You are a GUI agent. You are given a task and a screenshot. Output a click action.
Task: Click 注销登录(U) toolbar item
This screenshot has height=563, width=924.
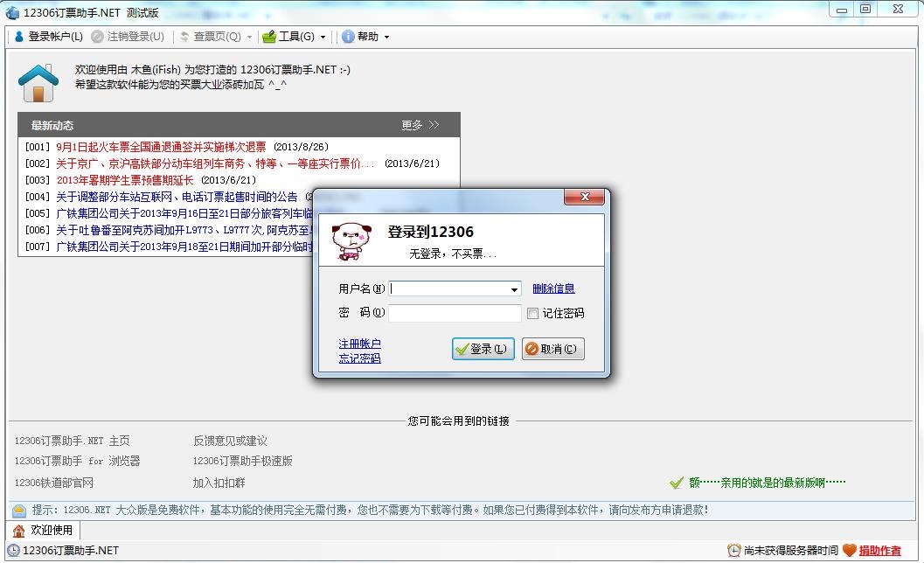pos(128,37)
